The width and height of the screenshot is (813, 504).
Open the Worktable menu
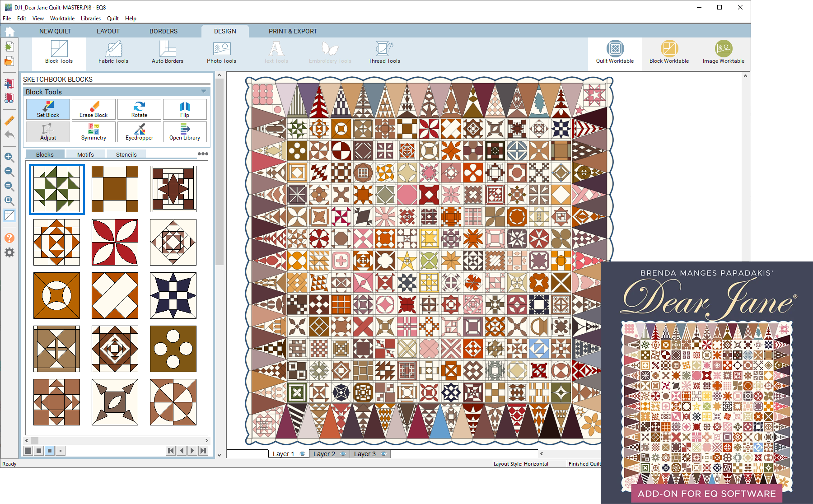[62, 19]
